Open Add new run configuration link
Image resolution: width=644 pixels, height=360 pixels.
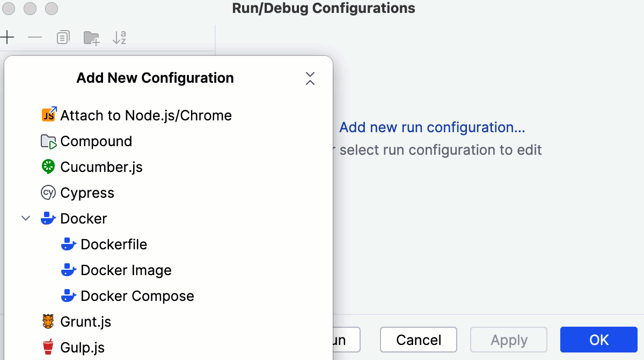pos(432,127)
